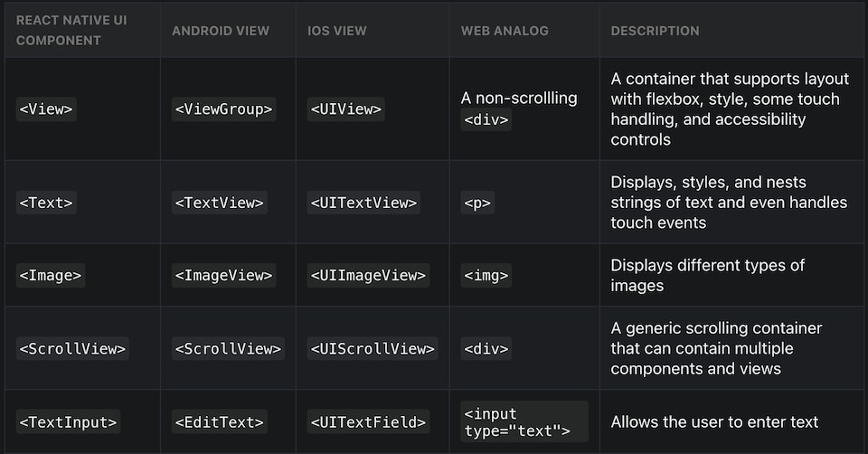Click the <ImageView> Android view tag

224,275
